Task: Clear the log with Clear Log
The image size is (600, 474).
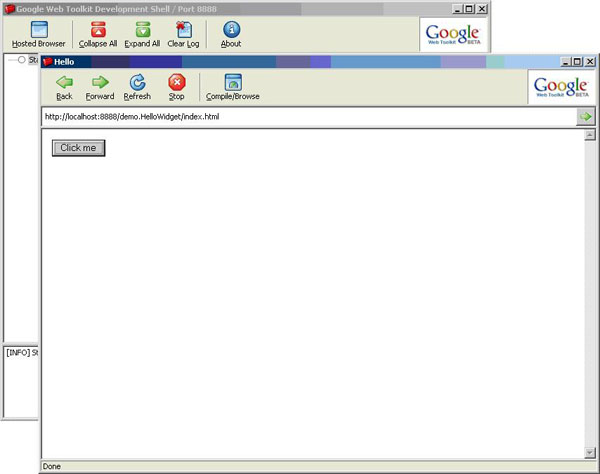Action: pyautogui.click(x=183, y=34)
